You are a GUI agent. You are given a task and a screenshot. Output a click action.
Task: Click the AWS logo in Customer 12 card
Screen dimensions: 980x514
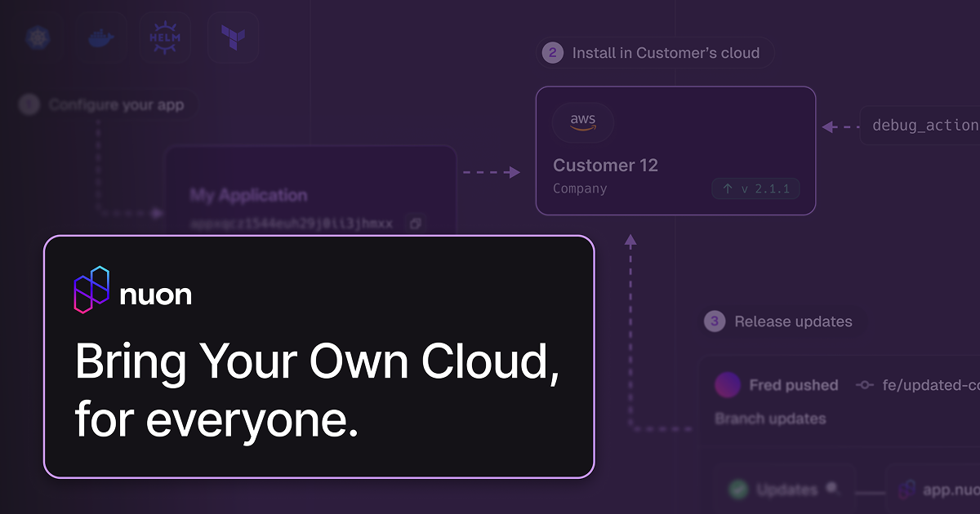click(x=582, y=122)
